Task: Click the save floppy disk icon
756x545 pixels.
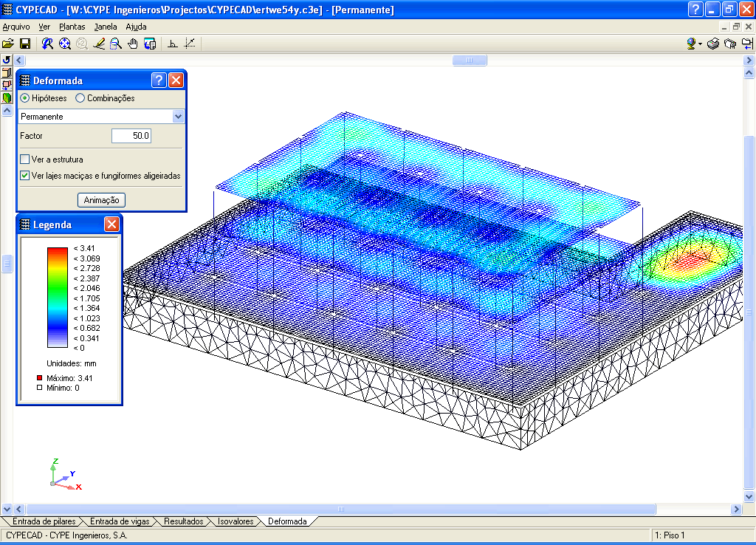Action: (x=24, y=44)
